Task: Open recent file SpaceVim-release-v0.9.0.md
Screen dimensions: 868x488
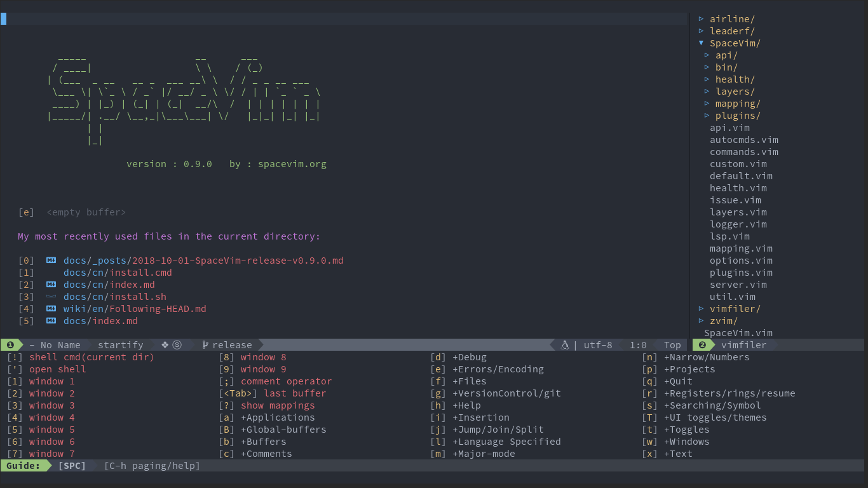Action: 203,261
